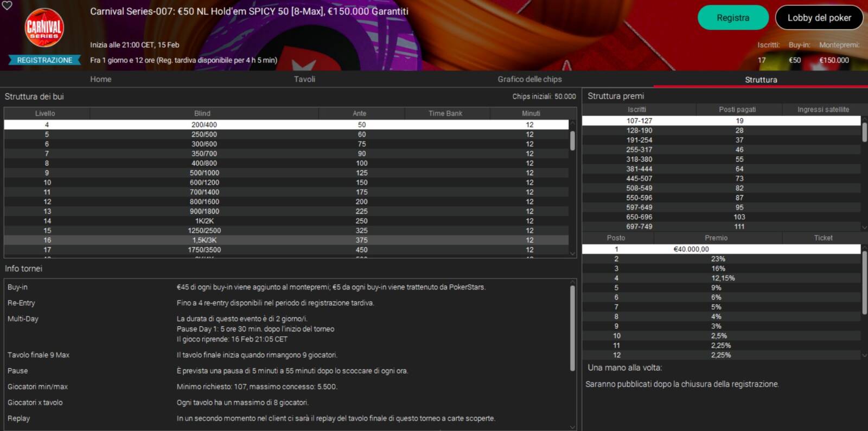Click the heart favorite icon

(7, 5)
